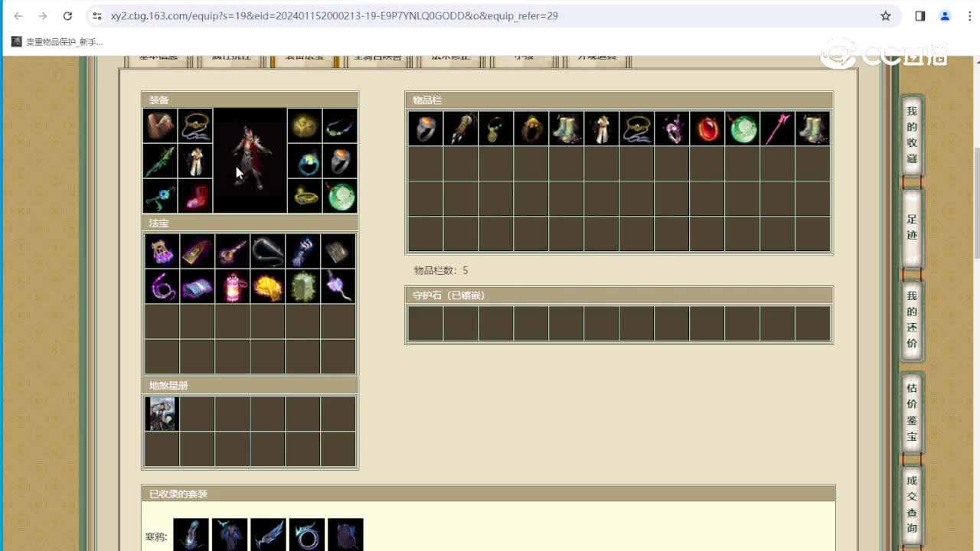Select the gold necklace in inventory
This screenshot has height=551, width=980.
(x=636, y=129)
